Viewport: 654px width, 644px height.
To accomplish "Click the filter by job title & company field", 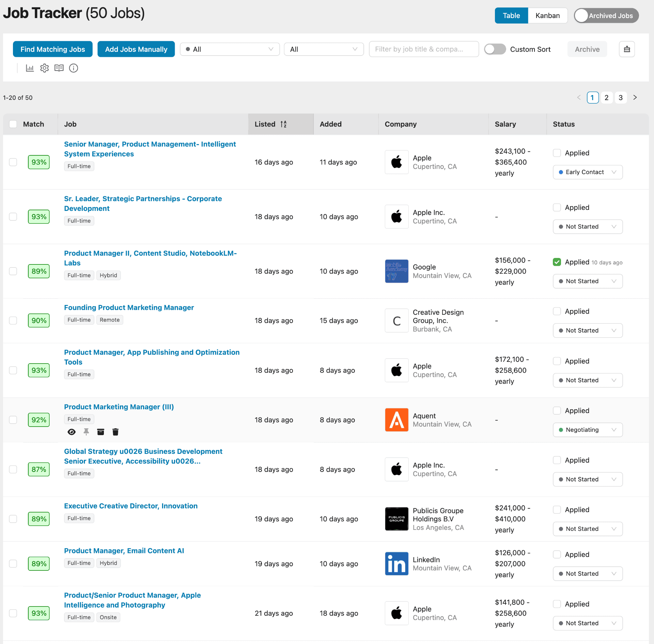I will coord(424,49).
